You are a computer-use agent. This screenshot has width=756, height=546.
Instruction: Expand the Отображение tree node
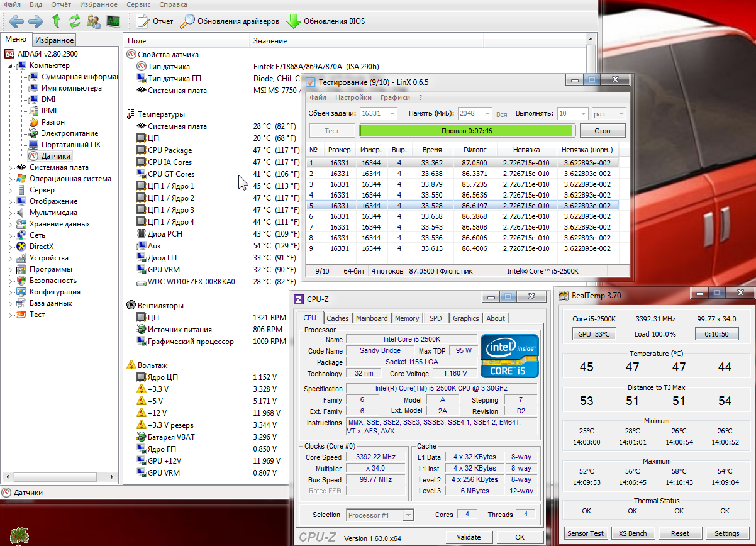11,201
